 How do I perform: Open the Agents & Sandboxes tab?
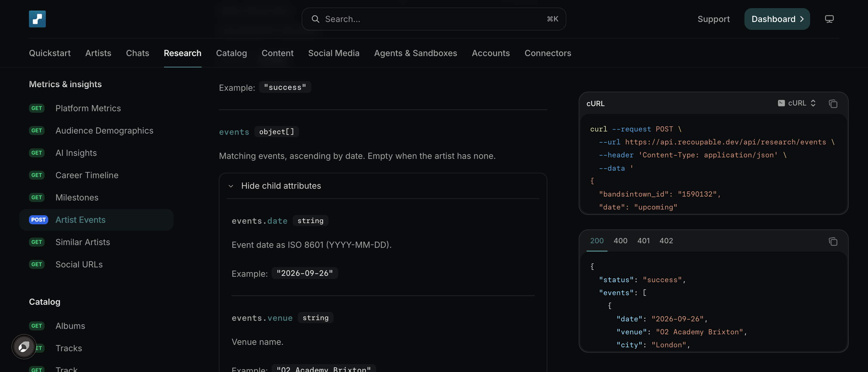pos(416,53)
